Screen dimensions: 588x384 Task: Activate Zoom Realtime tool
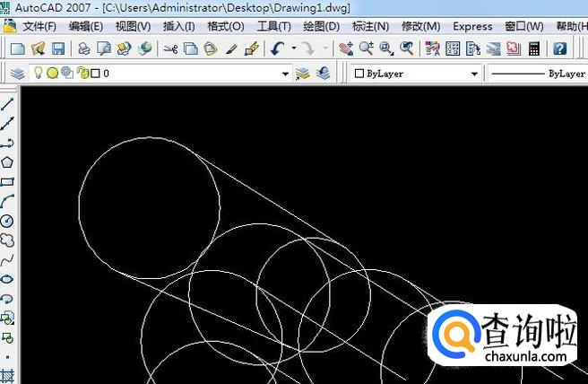(x=366, y=48)
